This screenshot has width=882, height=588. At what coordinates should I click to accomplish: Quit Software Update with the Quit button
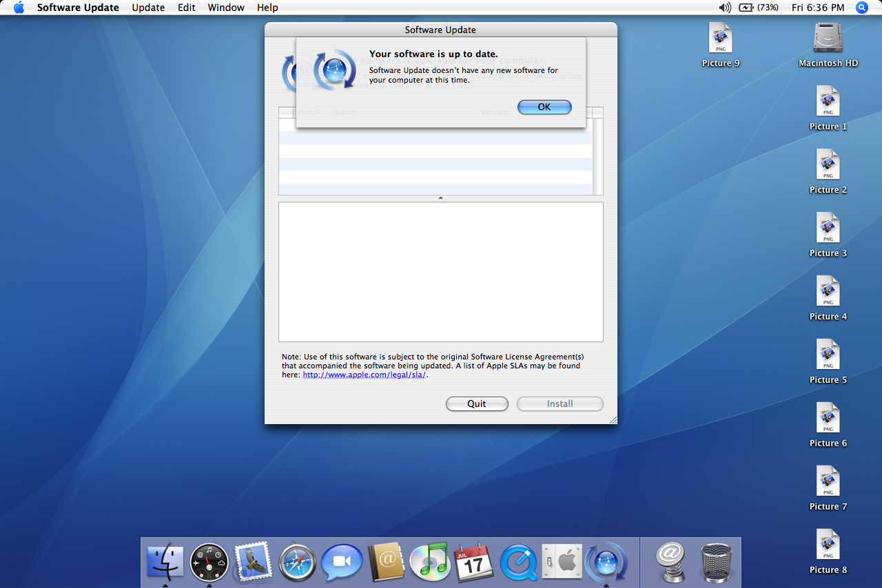(477, 403)
